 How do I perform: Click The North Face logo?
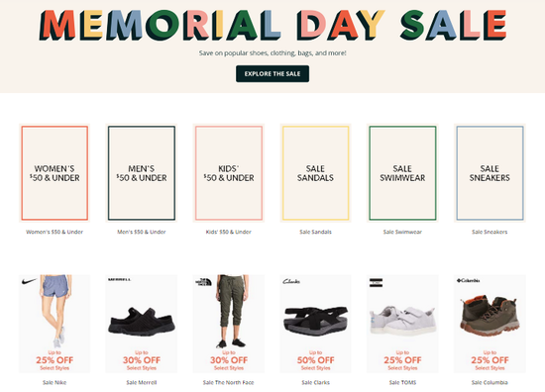203,282
